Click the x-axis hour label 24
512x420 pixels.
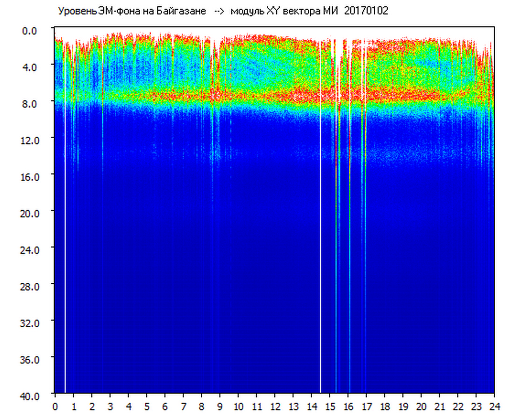(x=494, y=406)
